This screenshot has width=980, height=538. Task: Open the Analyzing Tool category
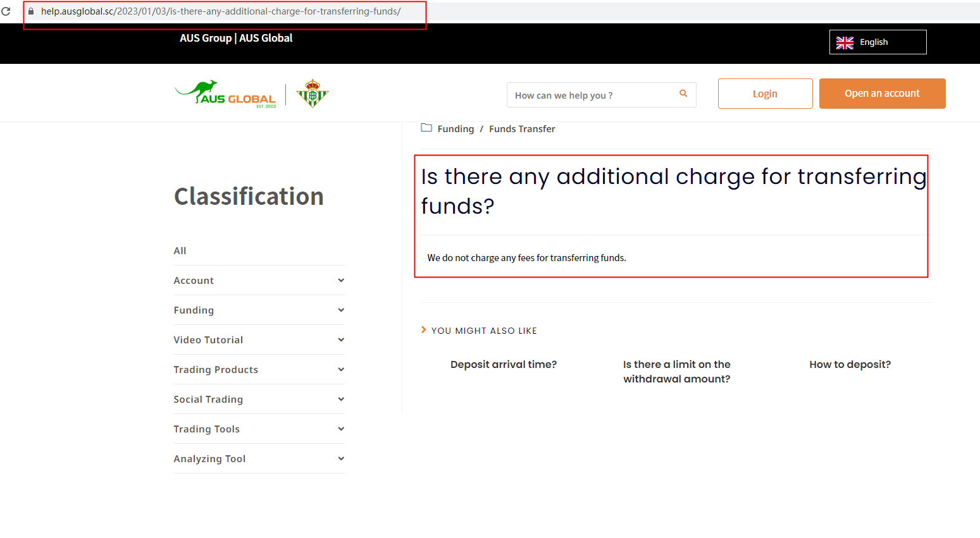209,459
